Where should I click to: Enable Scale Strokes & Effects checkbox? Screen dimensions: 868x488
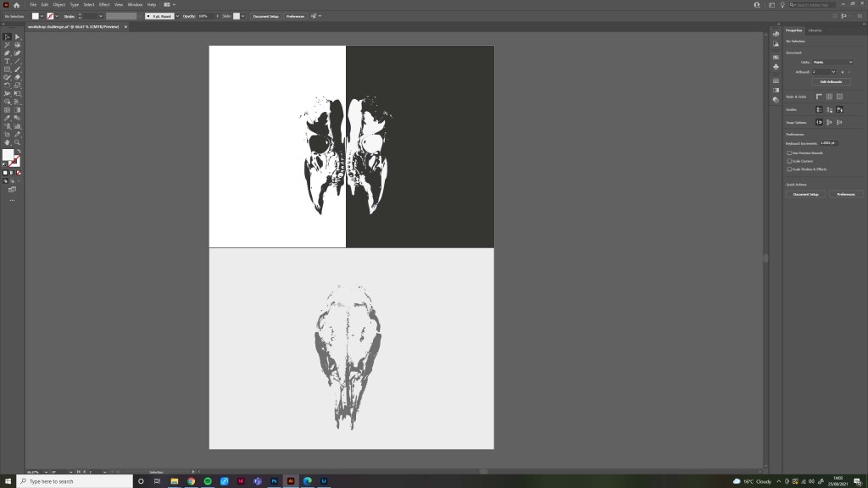pos(789,169)
